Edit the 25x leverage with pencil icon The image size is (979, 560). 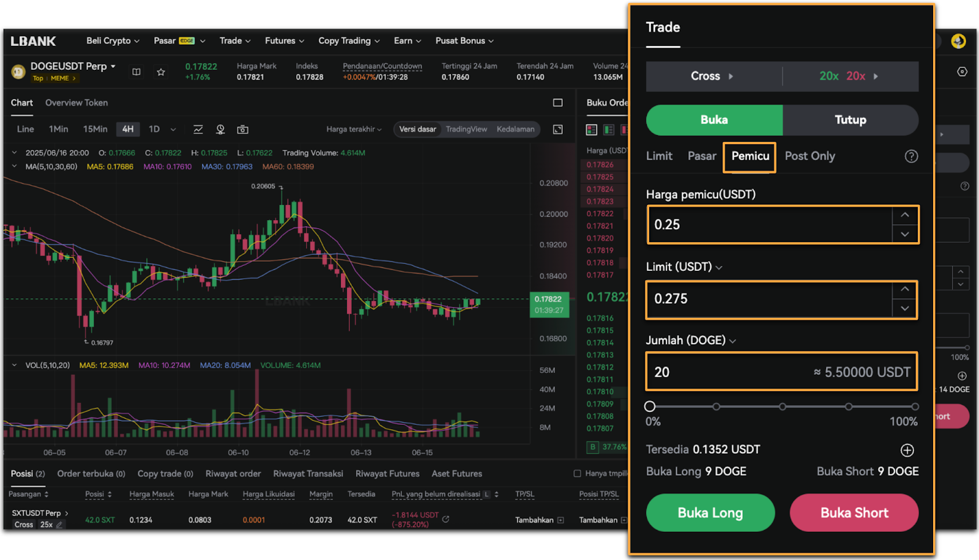(59, 525)
